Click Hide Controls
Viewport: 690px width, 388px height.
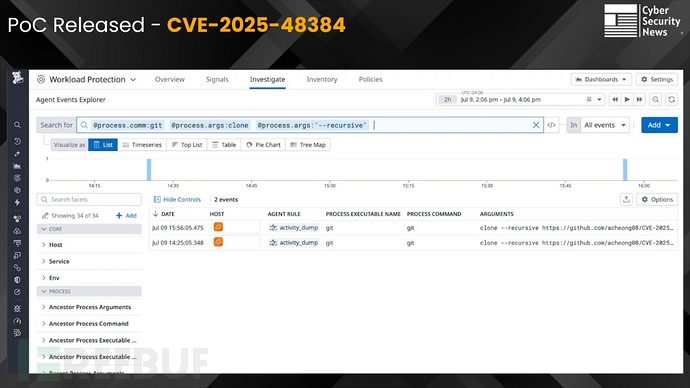(x=177, y=199)
